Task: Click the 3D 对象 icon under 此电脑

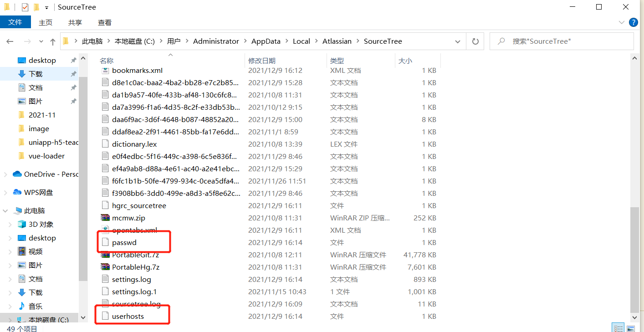Action: pyautogui.click(x=21, y=225)
